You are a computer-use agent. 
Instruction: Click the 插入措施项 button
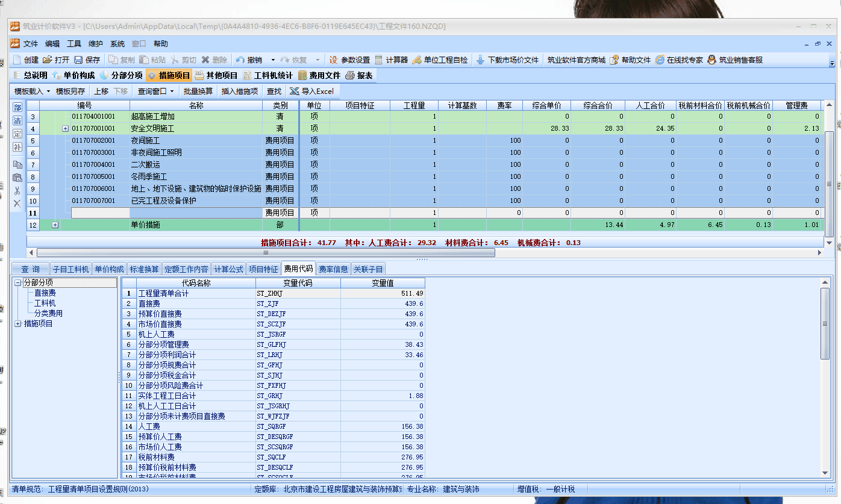click(240, 91)
